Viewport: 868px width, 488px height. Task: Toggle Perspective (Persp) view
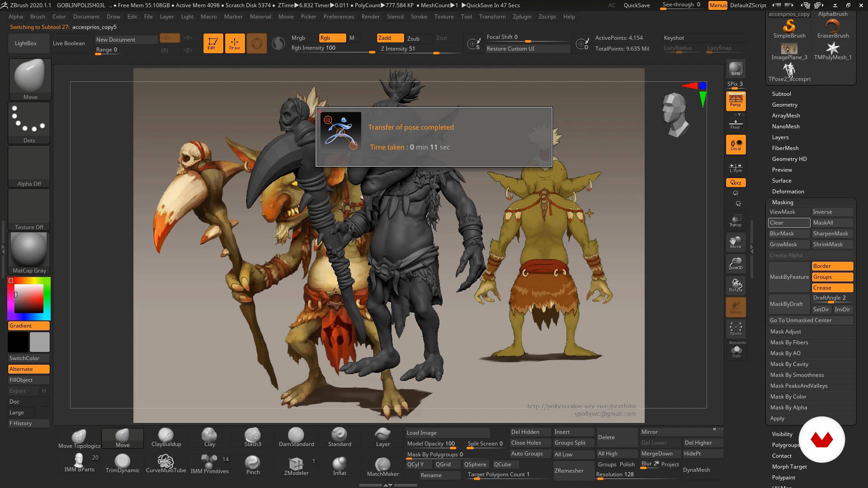736,101
